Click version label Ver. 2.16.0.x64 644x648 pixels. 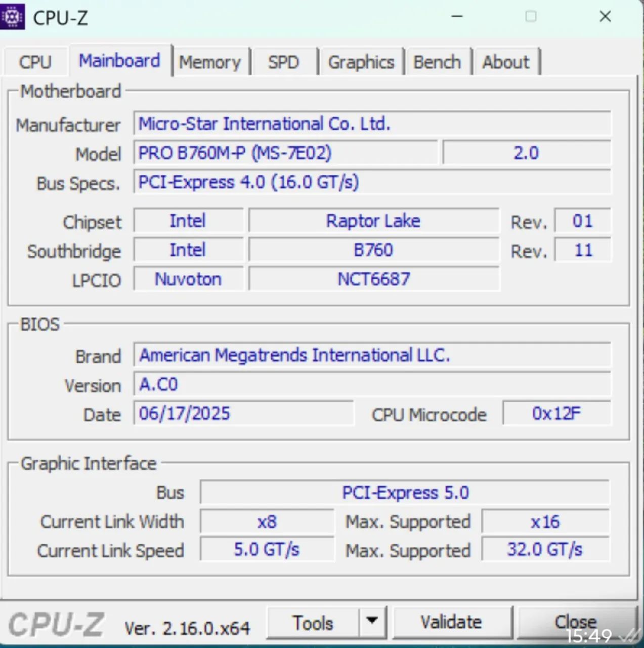[x=187, y=628]
